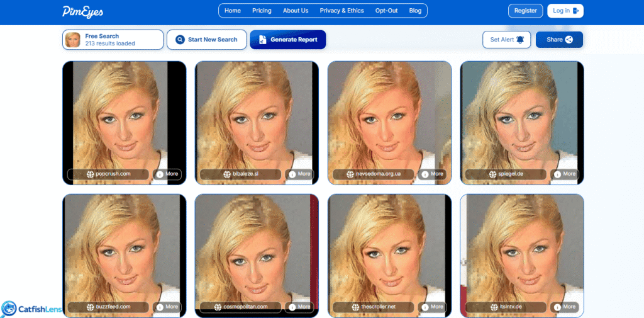This screenshot has height=318, width=644.
Task: Click the Generate Report button
Action: pos(288,40)
